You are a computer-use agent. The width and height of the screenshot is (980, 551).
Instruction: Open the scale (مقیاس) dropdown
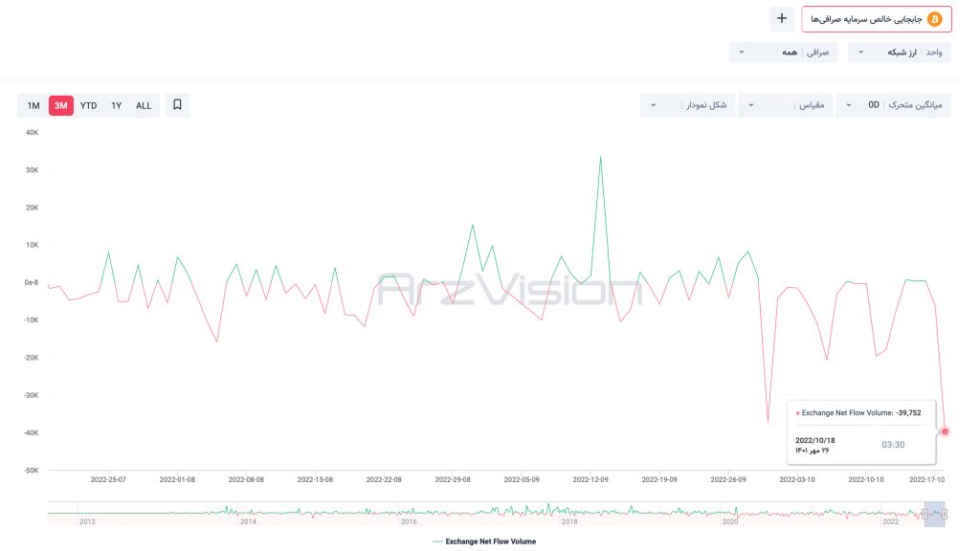(x=784, y=105)
